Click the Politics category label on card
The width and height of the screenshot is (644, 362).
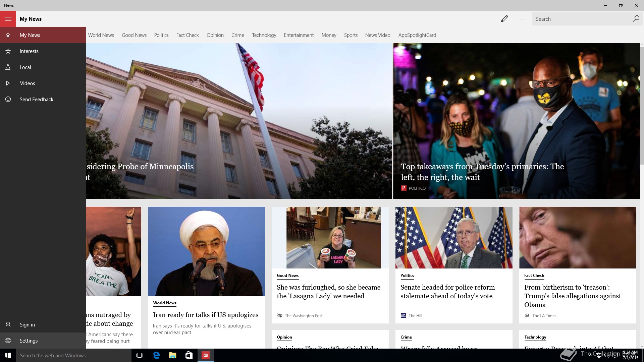(x=407, y=276)
